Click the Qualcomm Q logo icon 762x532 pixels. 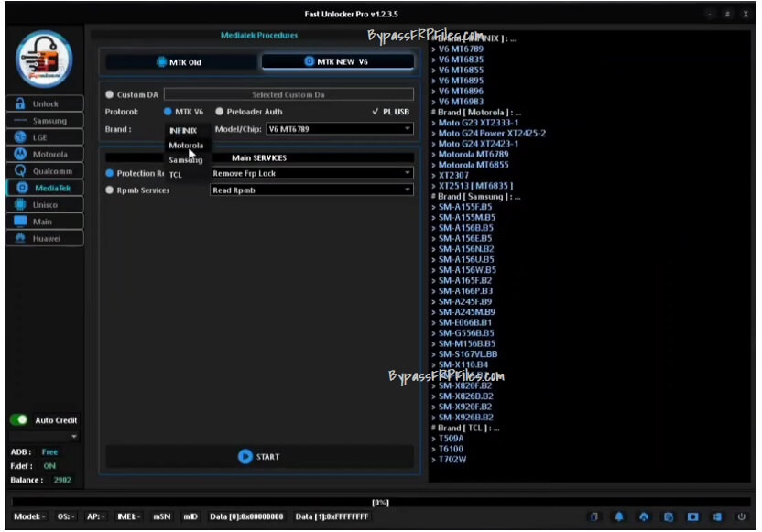20,171
